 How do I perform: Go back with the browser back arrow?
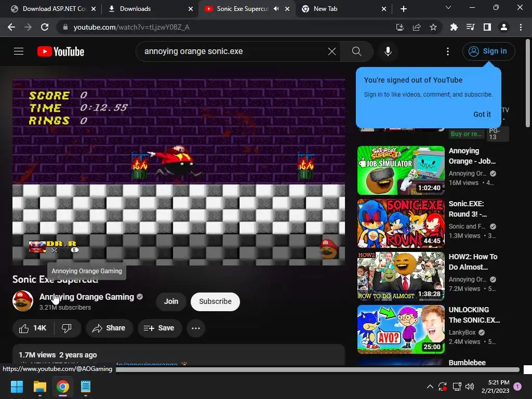(x=11, y=27)
